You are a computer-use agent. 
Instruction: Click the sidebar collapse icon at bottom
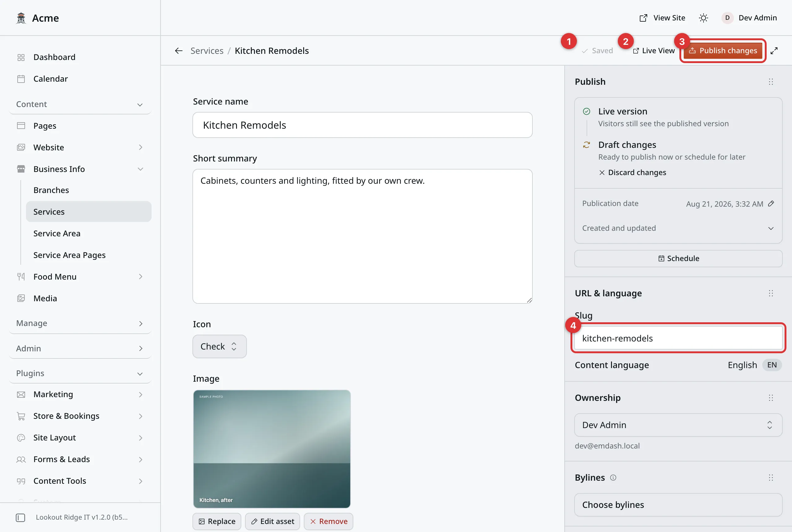tap(20, 517)
